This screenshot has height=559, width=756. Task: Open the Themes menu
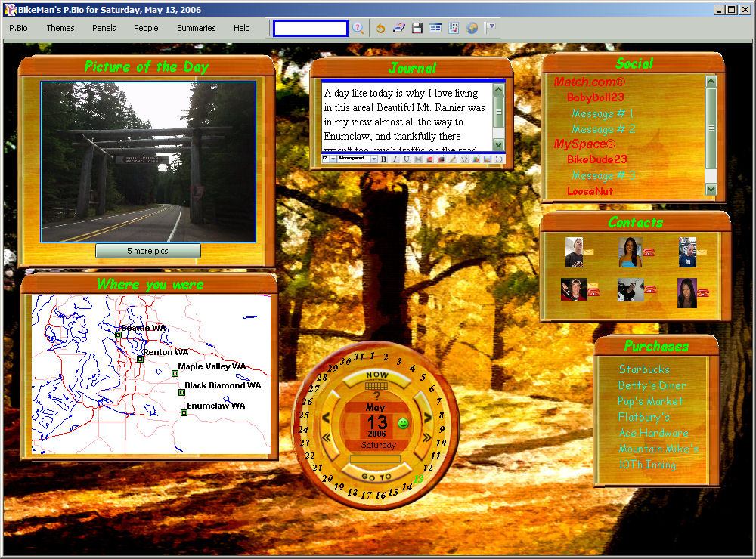point(60,28)
